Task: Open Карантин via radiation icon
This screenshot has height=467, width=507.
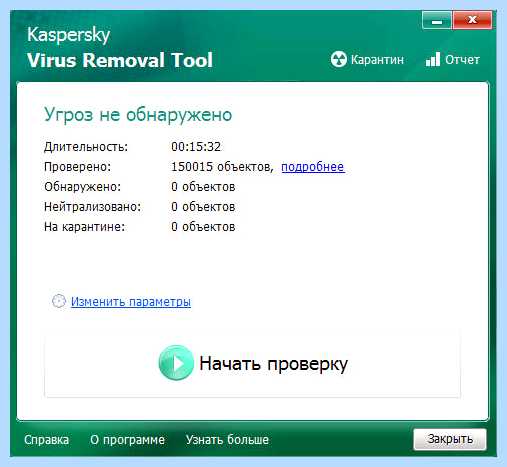Action: (339, 60)
